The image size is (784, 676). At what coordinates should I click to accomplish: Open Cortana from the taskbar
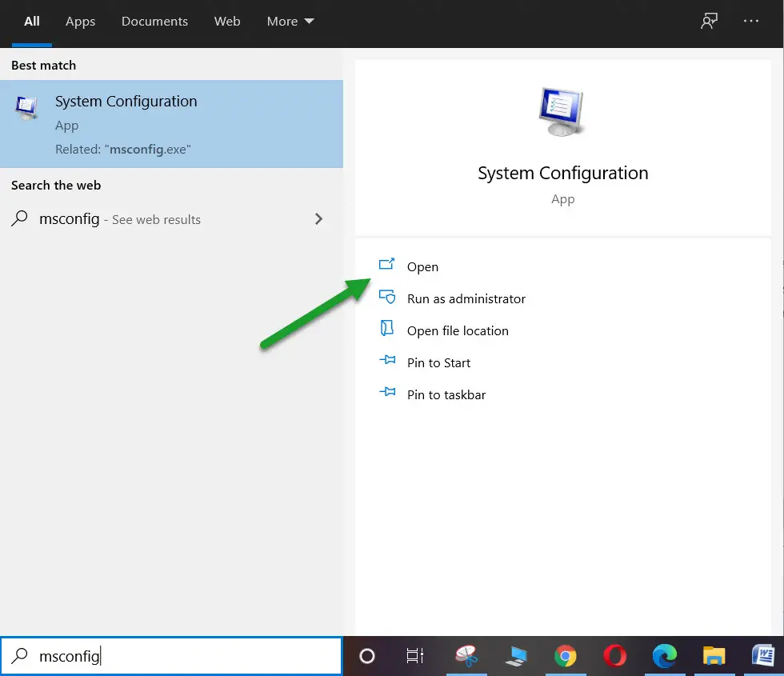(367, 656)
